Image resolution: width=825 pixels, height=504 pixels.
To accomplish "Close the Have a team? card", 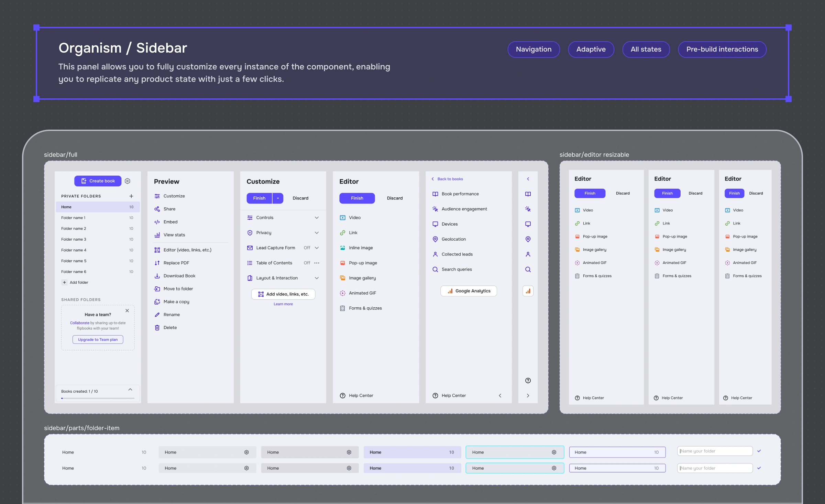I will click(x=127, y=310).
